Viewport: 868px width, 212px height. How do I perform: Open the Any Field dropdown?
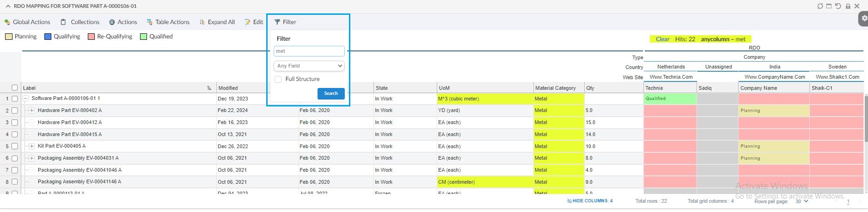point(309,66)
